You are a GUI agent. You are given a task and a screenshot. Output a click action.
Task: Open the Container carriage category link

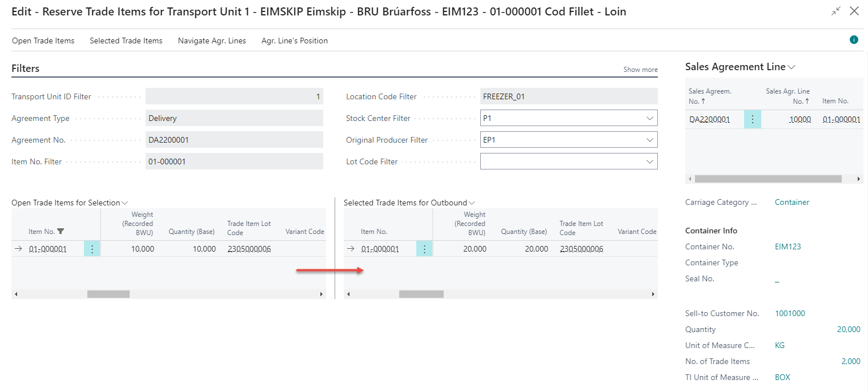pos(791,202)
